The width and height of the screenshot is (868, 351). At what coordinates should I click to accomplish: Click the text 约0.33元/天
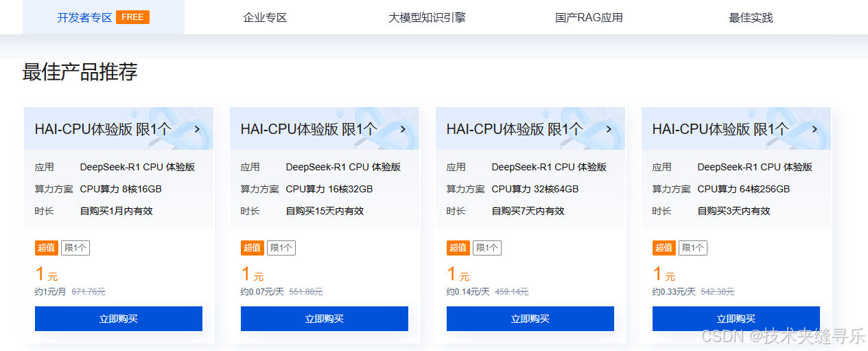(674, 292)
